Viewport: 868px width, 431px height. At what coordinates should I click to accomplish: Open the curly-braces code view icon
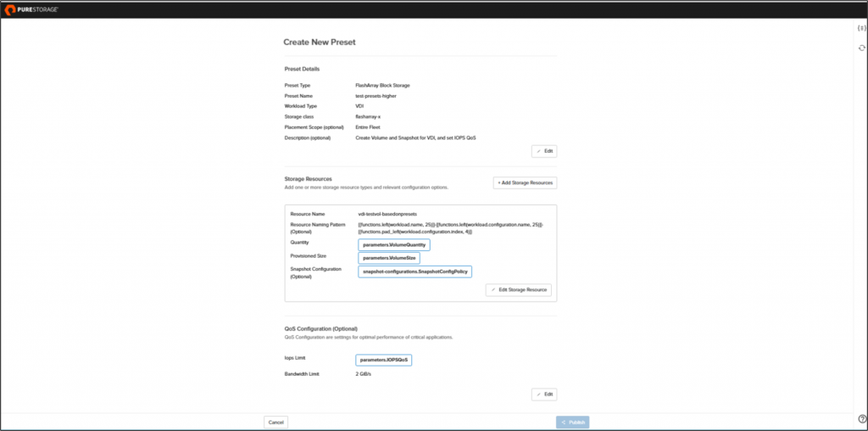[861, 28]
